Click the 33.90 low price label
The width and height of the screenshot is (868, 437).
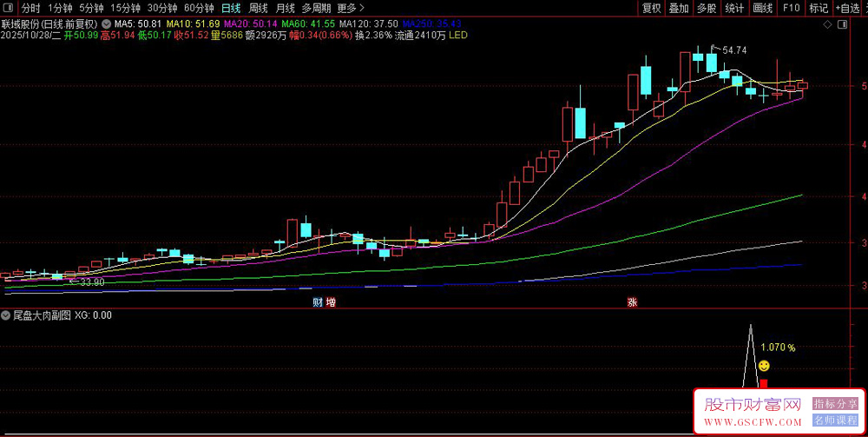tap(92, 282)
